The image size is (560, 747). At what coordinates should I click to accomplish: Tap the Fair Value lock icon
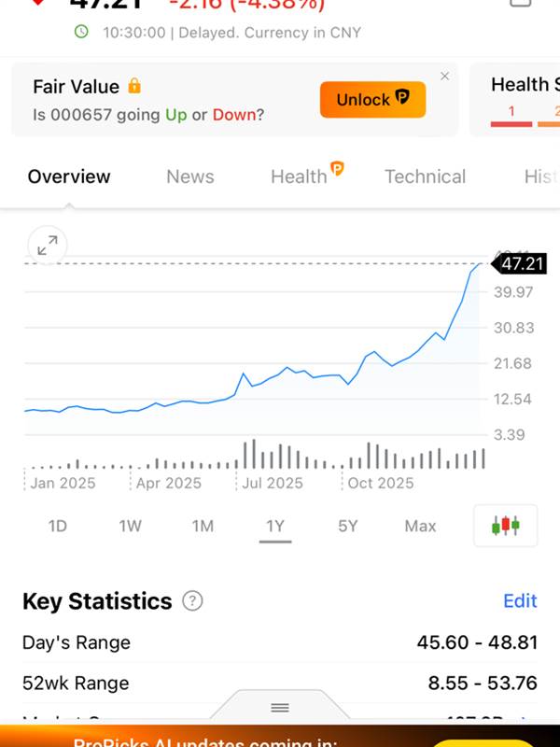point(134,87)
